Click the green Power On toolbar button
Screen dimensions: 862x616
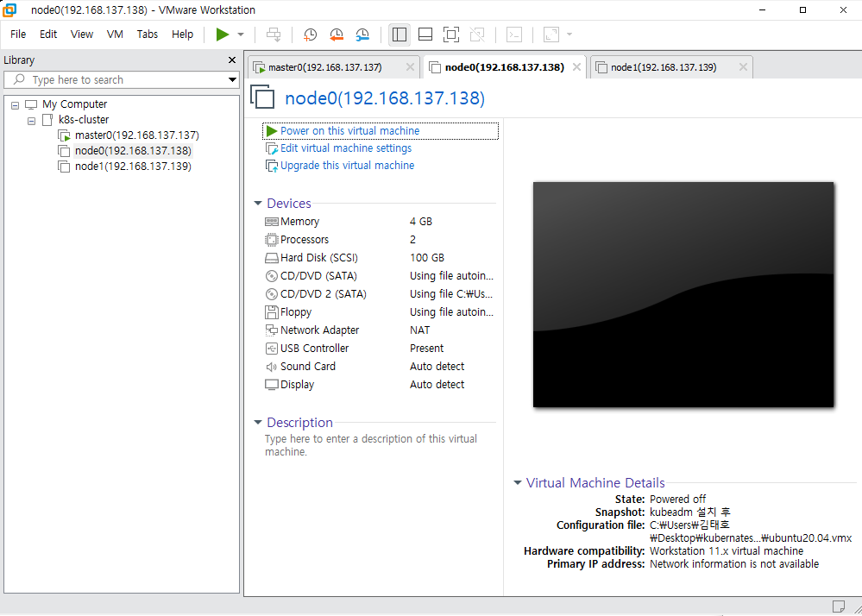(x=222, y=35)
